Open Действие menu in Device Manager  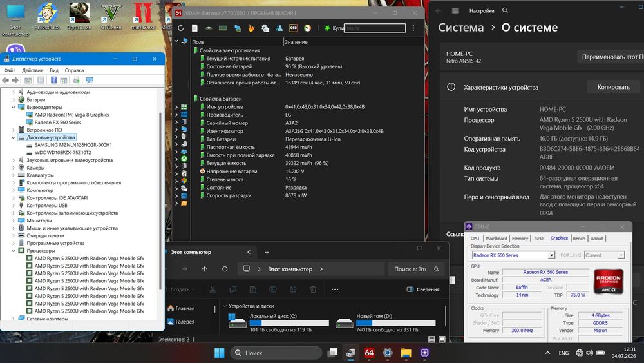(x=32, y=70)
